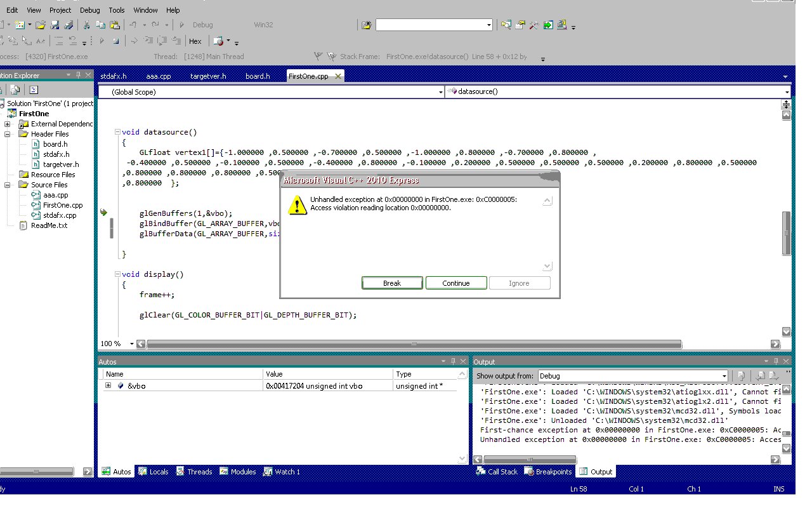Collapse the Source Files folder
The image size is (812, 508).
[x=8, y=185]
